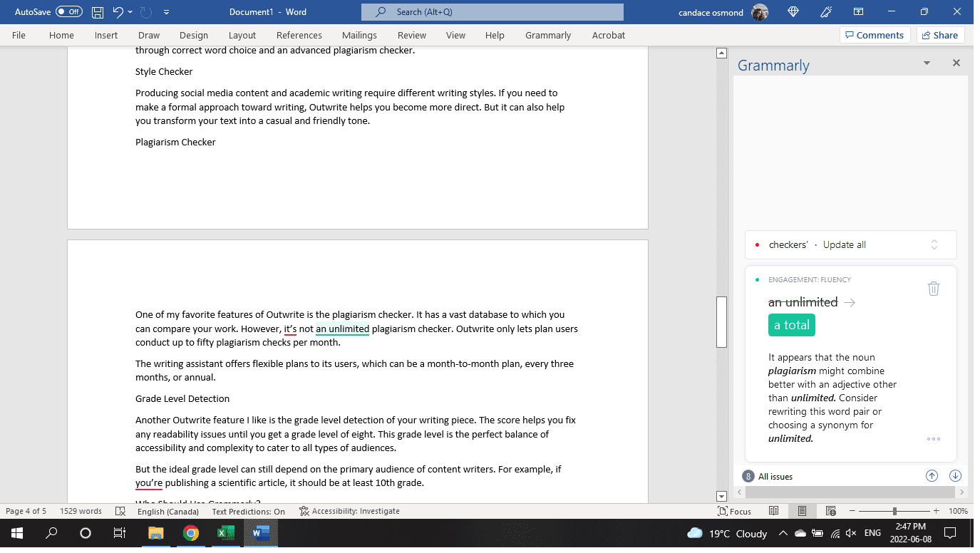Image resolution: width=980 pixels, height=553 pixels.
Task: Collapse the Grammarly pane with its chevron
Action: (x=927, y=63)
